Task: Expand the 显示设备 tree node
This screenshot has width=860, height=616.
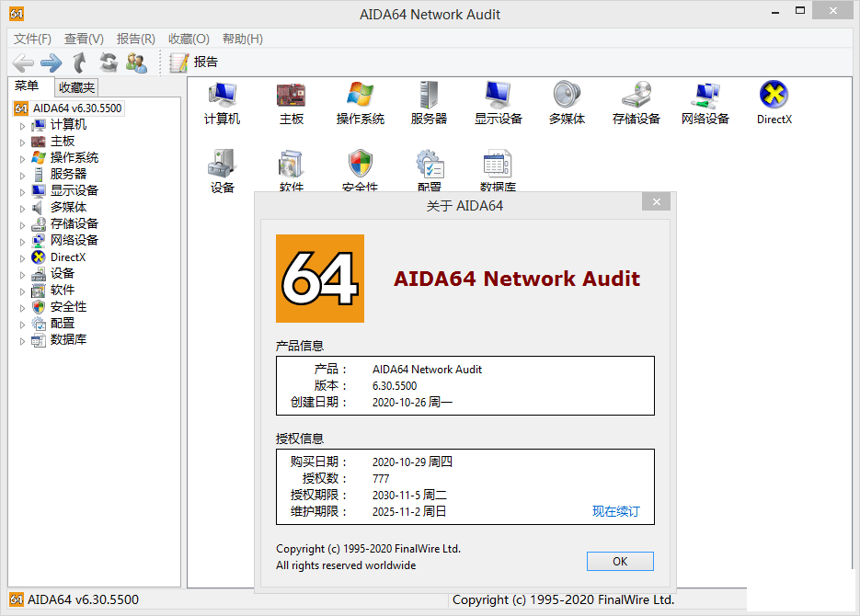Action: pyautogui.click(x=22, y=191)
